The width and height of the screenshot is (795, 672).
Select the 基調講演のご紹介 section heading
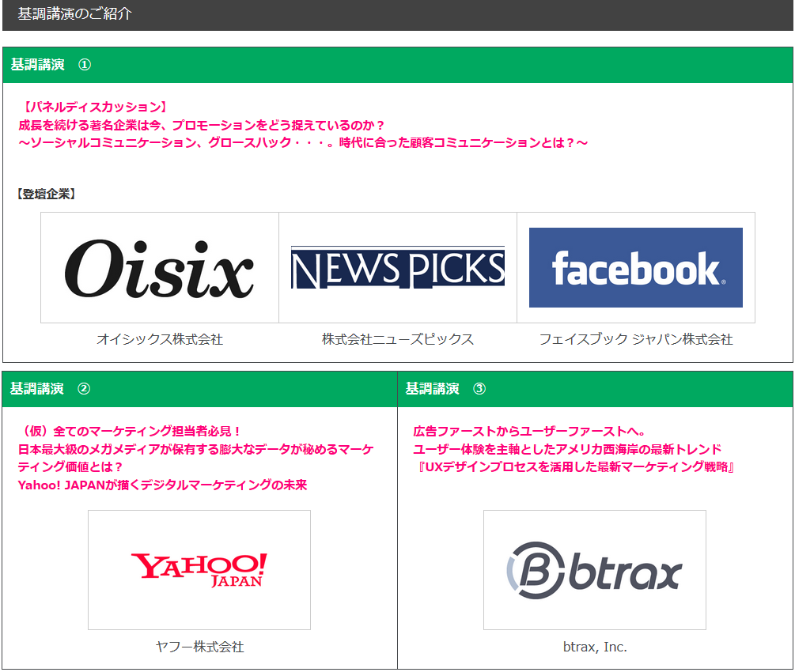[74, 13]
